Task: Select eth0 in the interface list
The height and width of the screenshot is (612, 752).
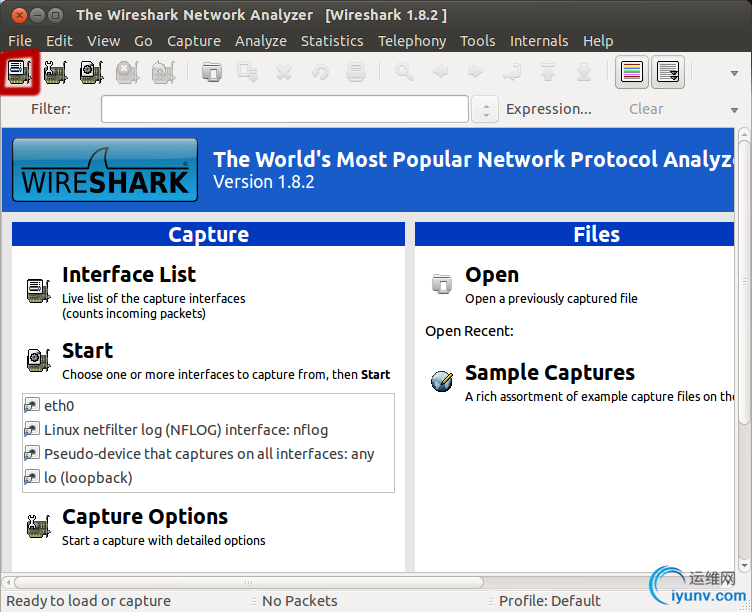Action: point(59,406)
